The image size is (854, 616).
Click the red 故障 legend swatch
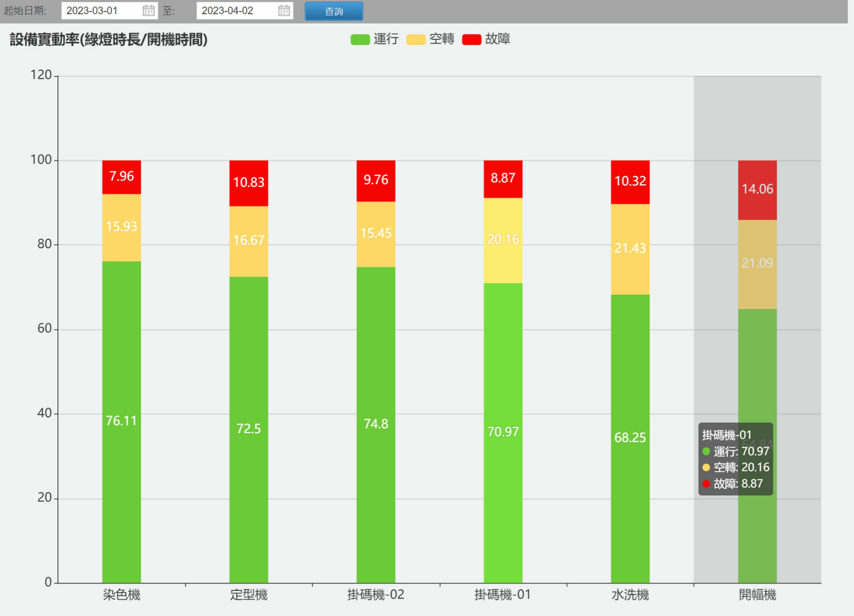click(x=472, y=40)
